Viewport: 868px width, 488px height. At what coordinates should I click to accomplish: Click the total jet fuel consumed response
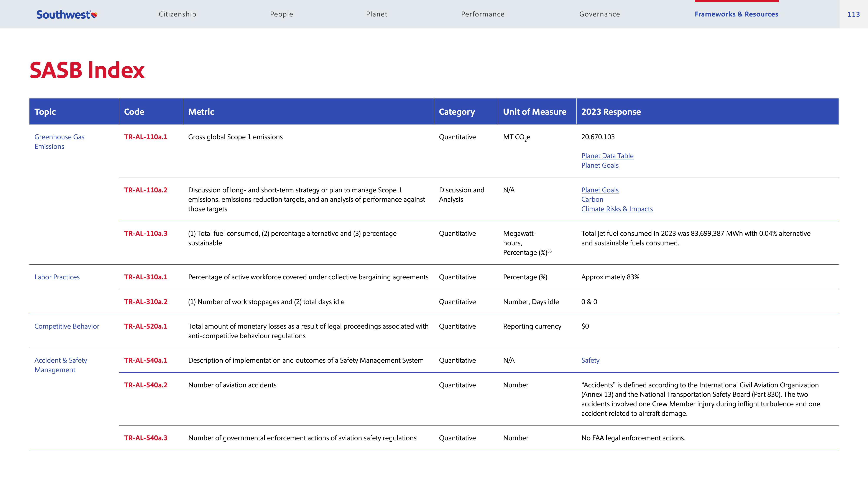(696, 238)
